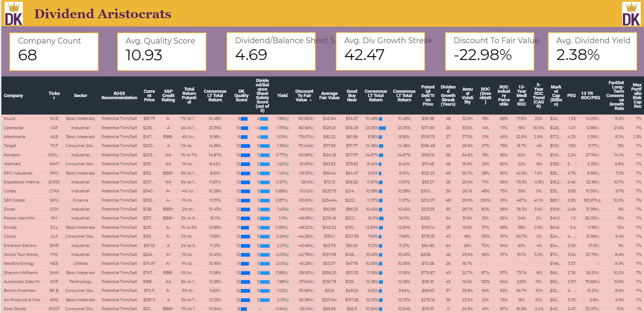644x313 pixels.
Task: Click the Nucor company cell
Action: click(10, 118)
